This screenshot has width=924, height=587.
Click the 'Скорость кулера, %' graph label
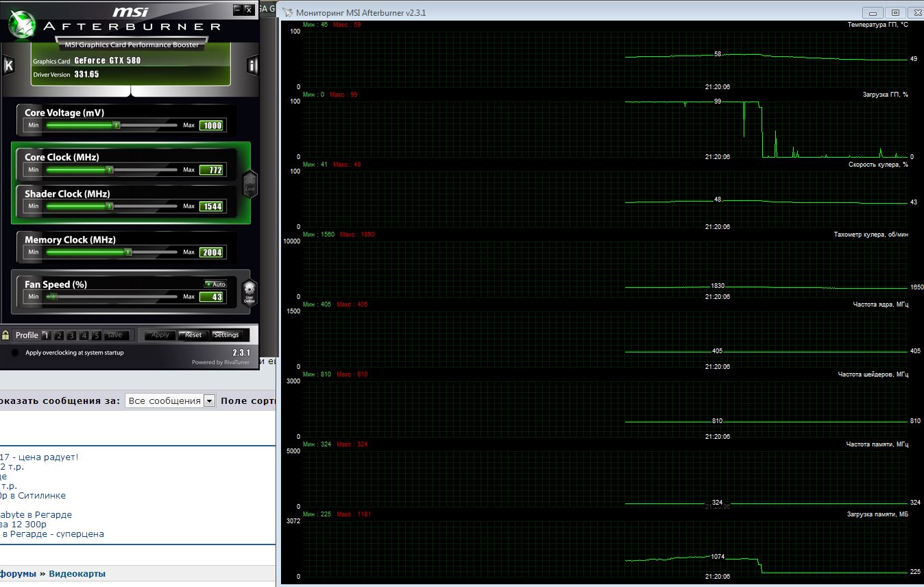click(x=878, y=165)
